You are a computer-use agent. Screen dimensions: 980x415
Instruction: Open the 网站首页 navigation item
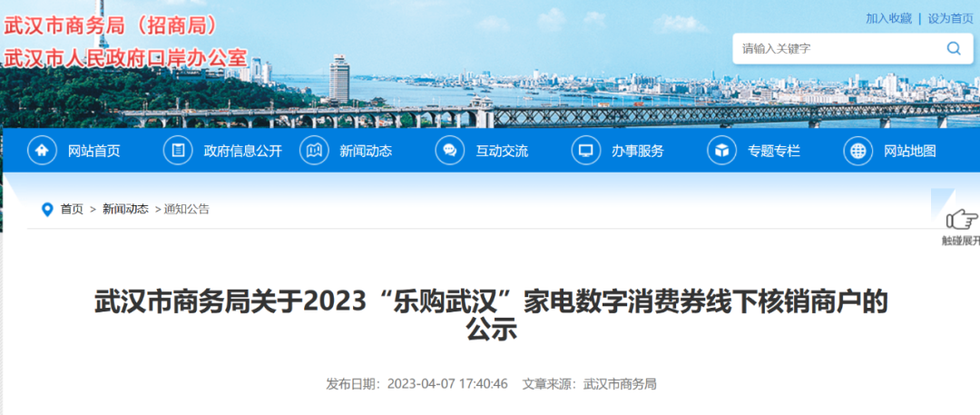pos(94,152)
